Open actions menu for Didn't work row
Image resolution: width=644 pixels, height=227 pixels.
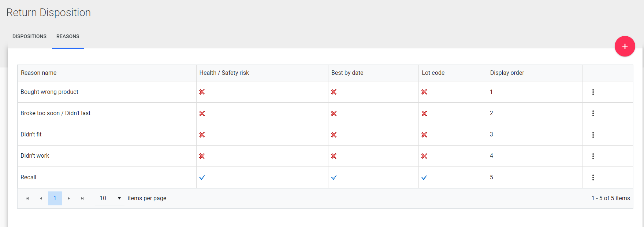pos(593,156)
